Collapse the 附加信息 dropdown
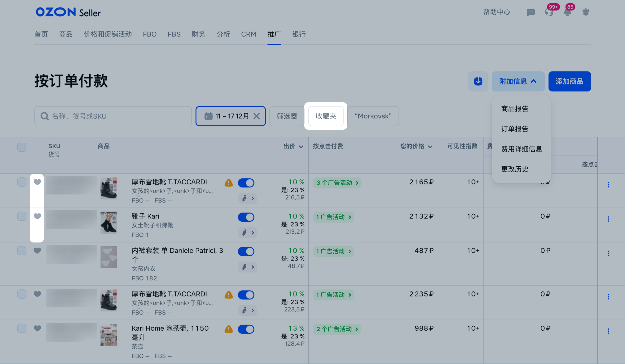Viewport: 625px width, 364px height. coord(518,81)
